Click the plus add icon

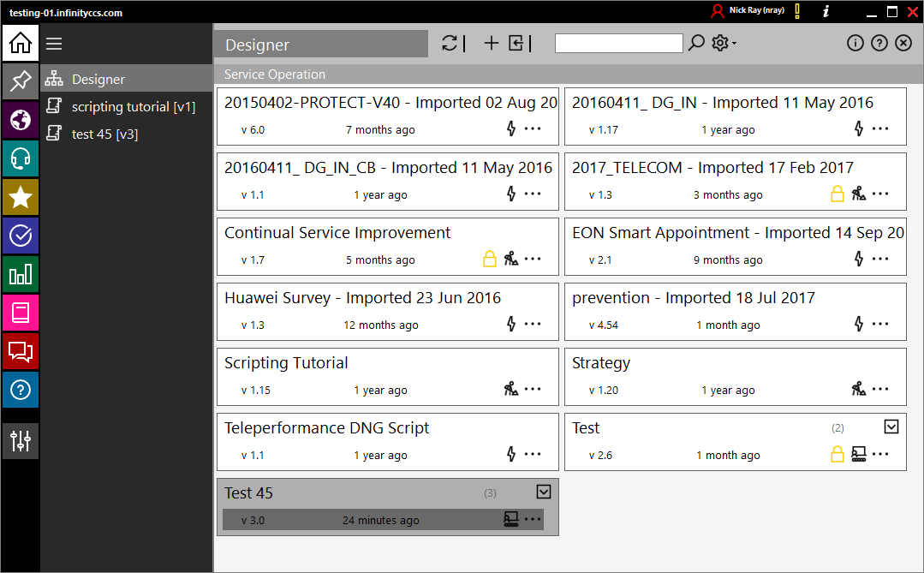491,43
